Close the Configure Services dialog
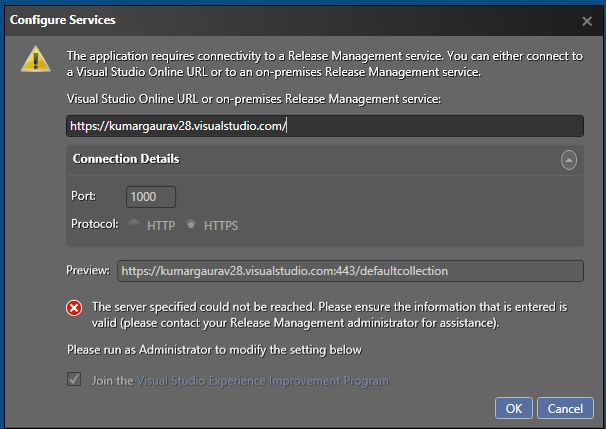This screenshot has width=606, height=429. (587, 21)
